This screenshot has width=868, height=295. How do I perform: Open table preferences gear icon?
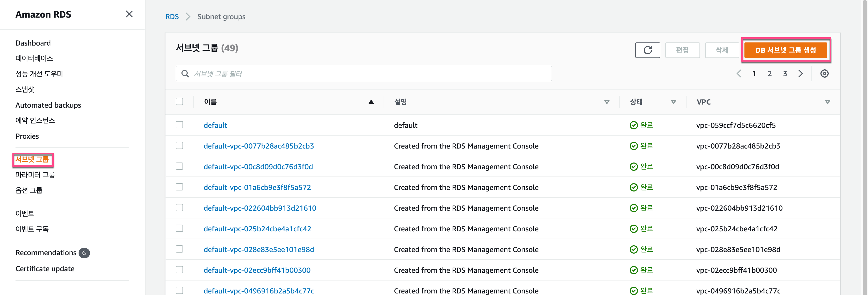point(824,73)
